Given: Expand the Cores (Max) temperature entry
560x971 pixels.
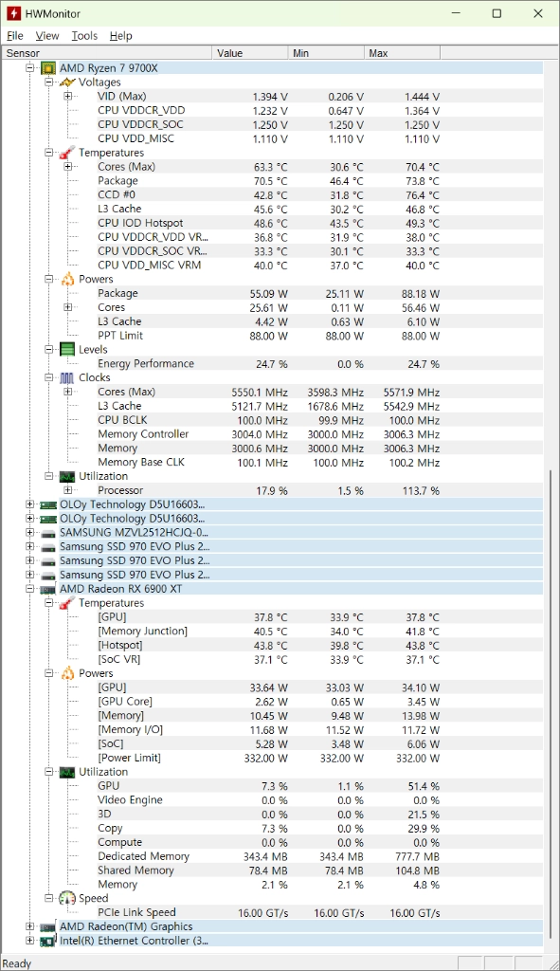Looking at the screenshot, I should [x=68, y=167].
